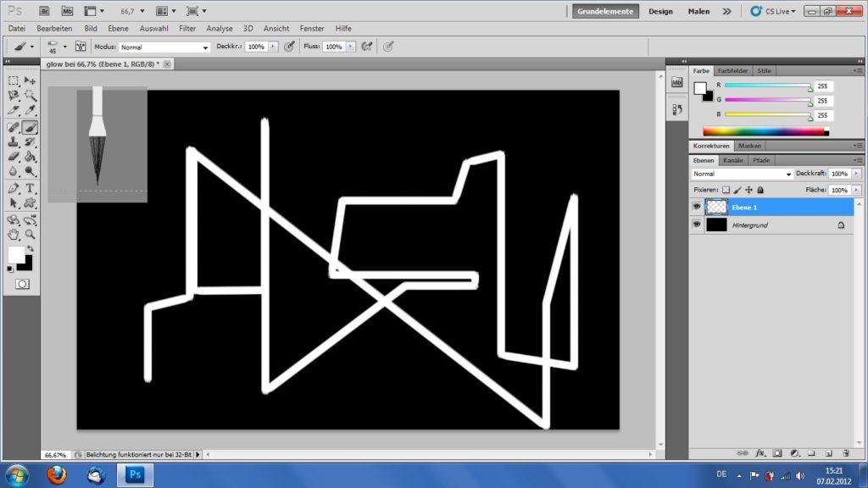Select the Eraser tool
The image size is (868, 488).
(14, 157)
